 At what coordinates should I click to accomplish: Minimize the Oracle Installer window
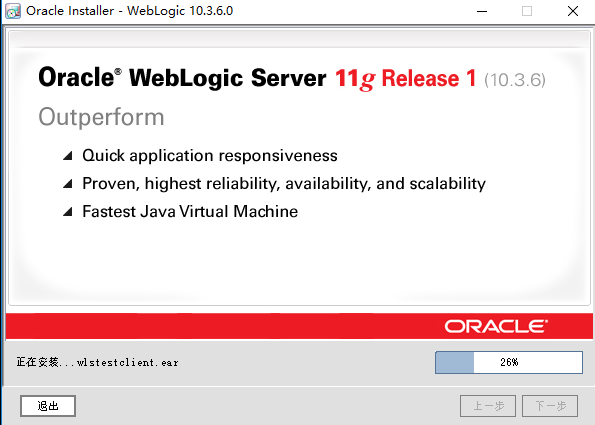pos(482,11)
